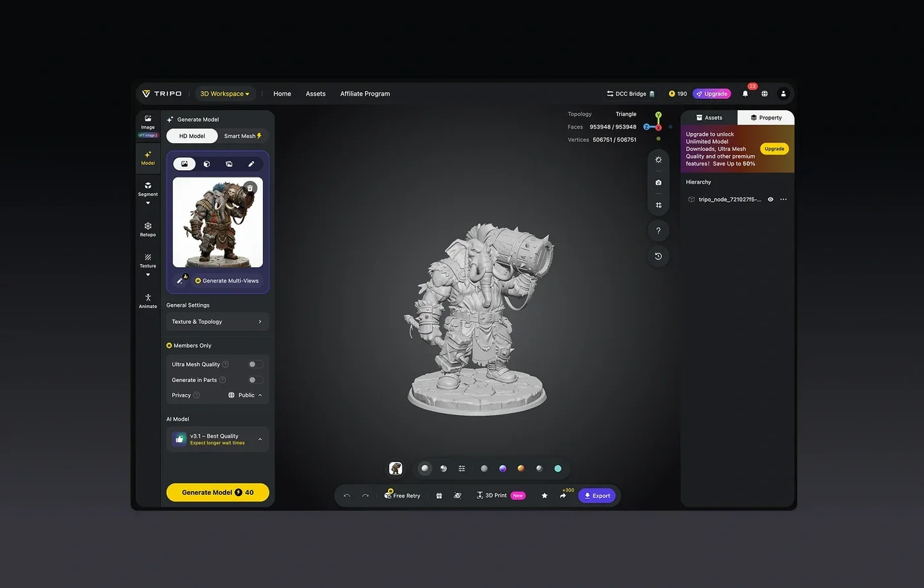Open the generation history clock icon
This screenshot has width=924, height=588.
[658, 256]
